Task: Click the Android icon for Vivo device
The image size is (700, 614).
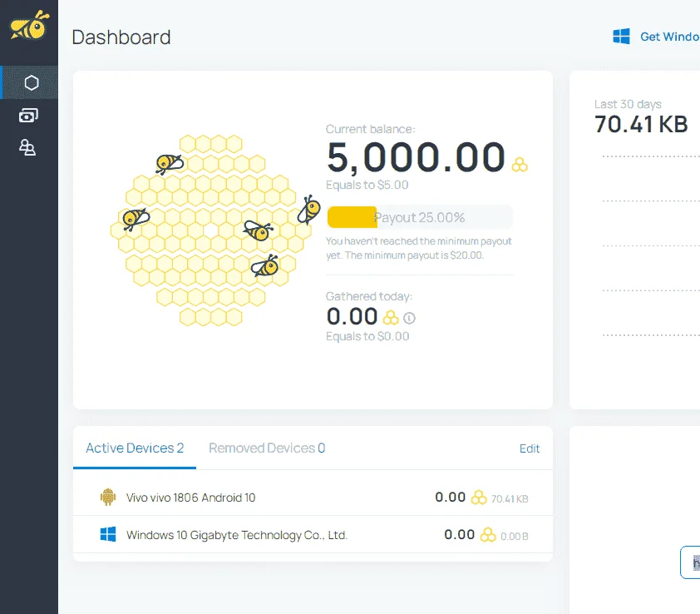Action: (x=108, y=497)
